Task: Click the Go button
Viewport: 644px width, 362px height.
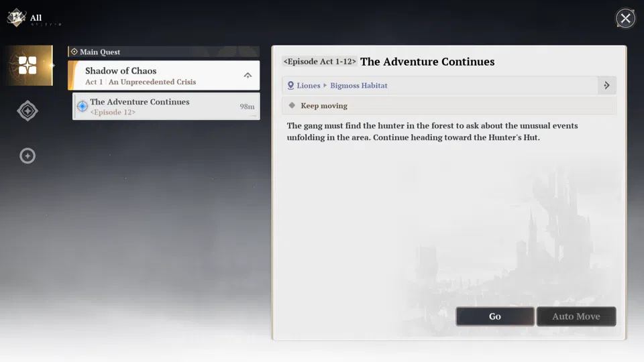Action: [x=495, y=316]
